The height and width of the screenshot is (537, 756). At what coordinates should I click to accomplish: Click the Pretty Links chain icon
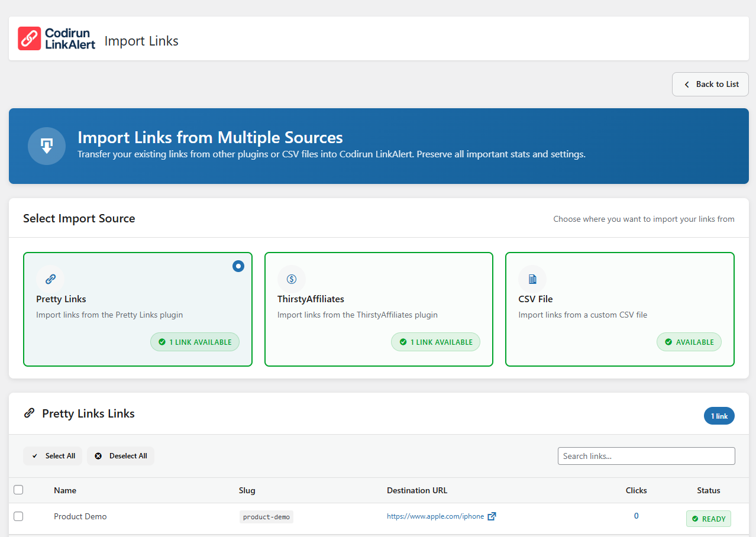click(x=50, y=279)
